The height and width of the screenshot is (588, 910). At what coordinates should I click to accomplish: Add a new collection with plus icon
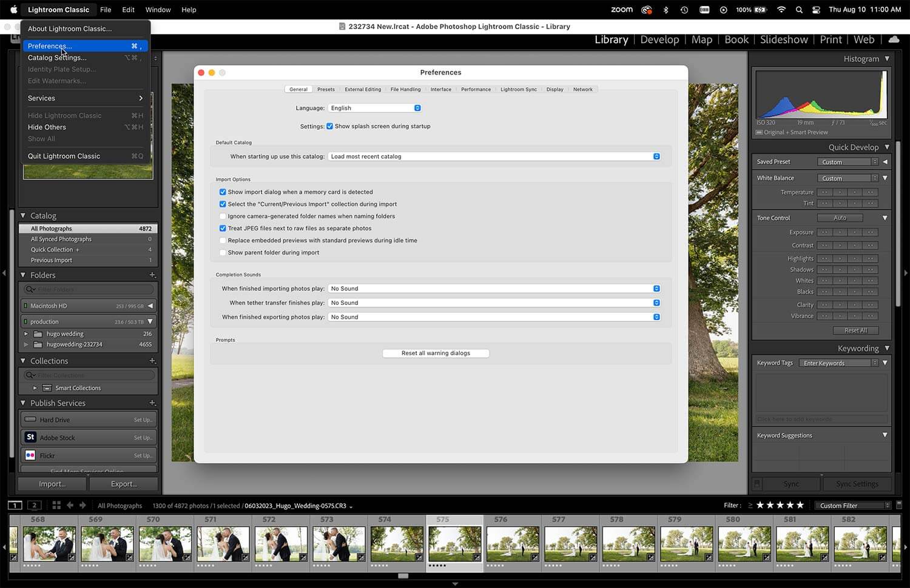tap(152, 361)
